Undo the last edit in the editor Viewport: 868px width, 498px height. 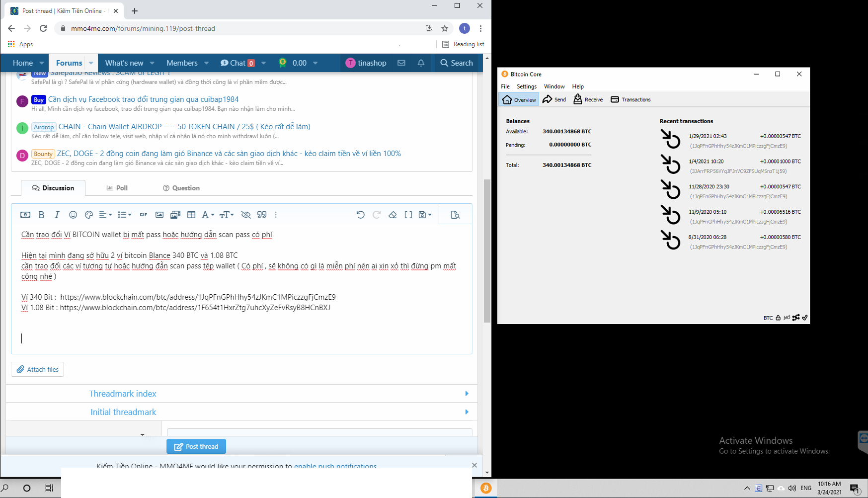(x=361, y=215)
